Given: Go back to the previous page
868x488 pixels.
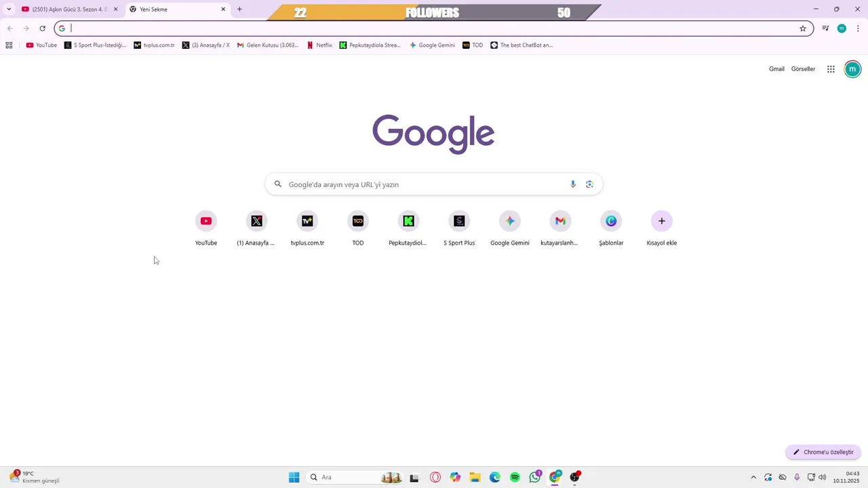Looking at the screenshot, I should click(9, 28).
